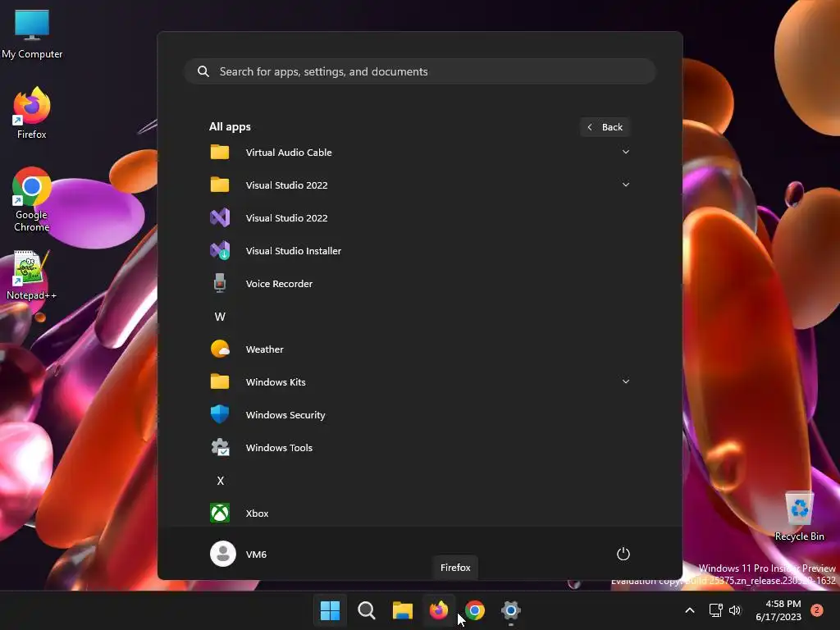The height and width of the screenshot is (630, 840).
Task: Open the clock showing 4:58 PM
Action: point(778,610)
